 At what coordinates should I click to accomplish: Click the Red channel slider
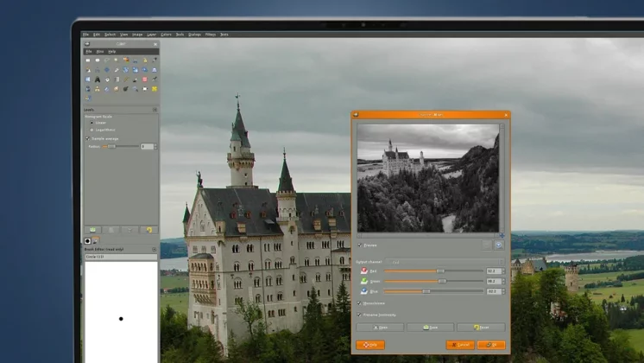click(x=433, y=271)
